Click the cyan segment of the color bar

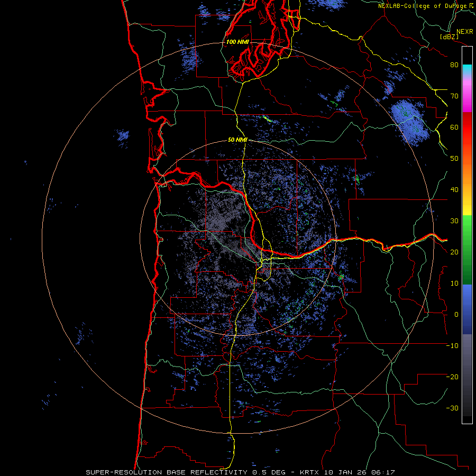(x=467, y=69)
